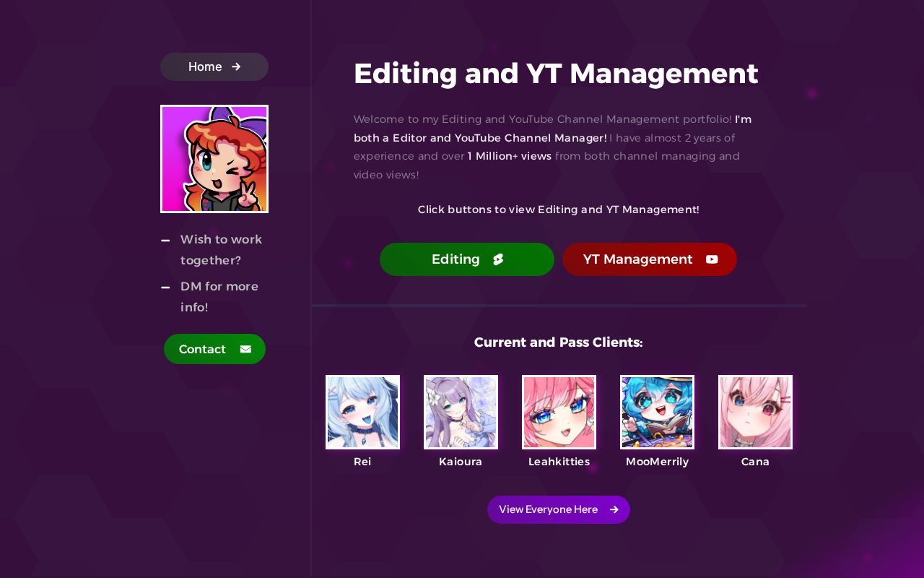Navigate using the Home menu item
Viewport: 924px width, 578px height.
pos(205,66)
